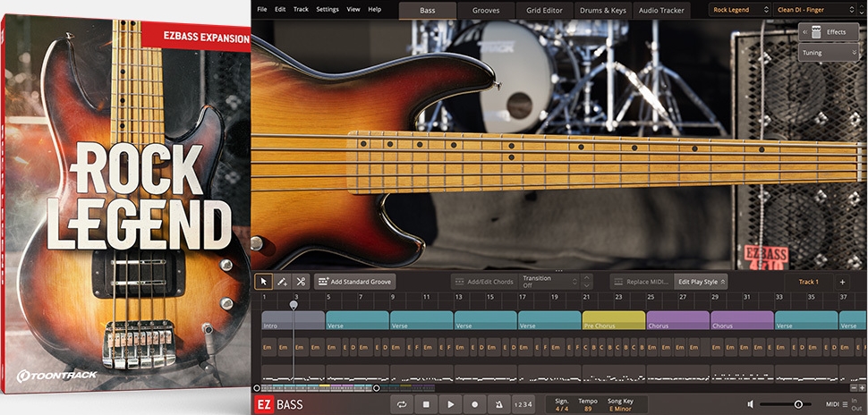Click the Effects pedal icon
The height and width of the screenshot is (415, 868).
click(816, 32)
